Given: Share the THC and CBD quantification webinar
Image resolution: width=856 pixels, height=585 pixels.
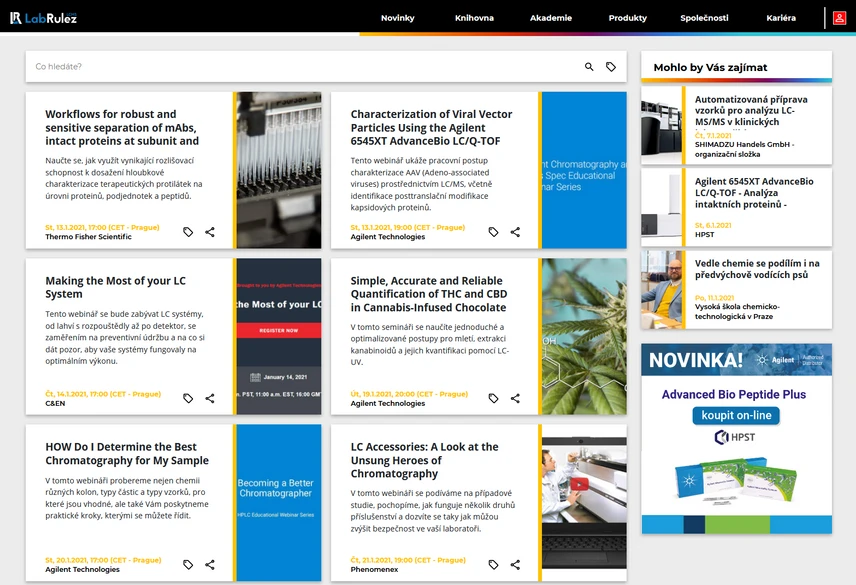Looking at the screenshot, I should pyautogui.click(x=515, y=398).
